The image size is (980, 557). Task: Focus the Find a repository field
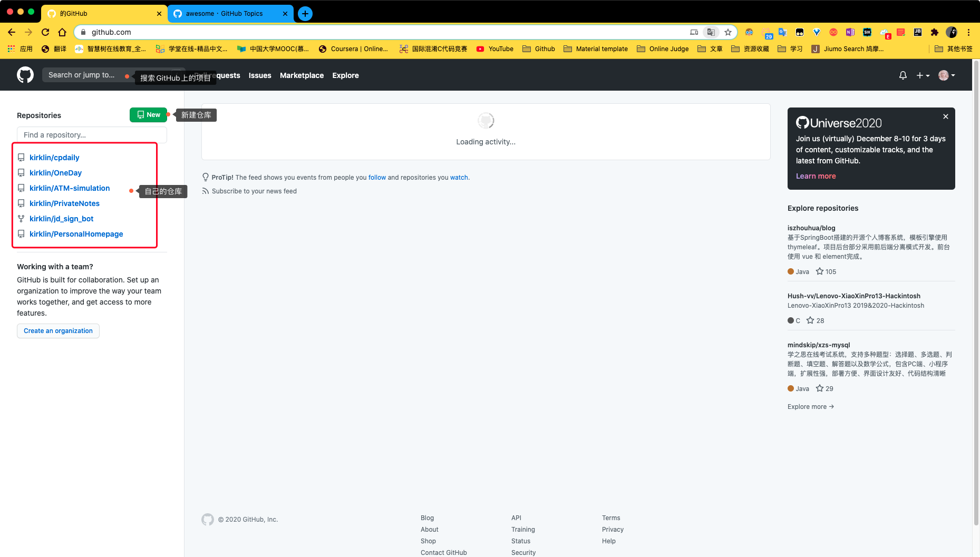tap(92, 135)
